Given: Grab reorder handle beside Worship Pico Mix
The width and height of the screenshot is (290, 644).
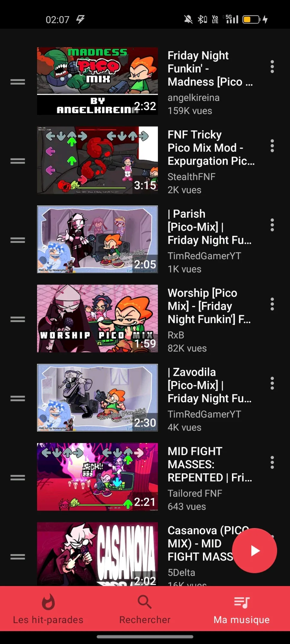Looking at the screenshot, I should pyautogui.click(x=18, y=319).
